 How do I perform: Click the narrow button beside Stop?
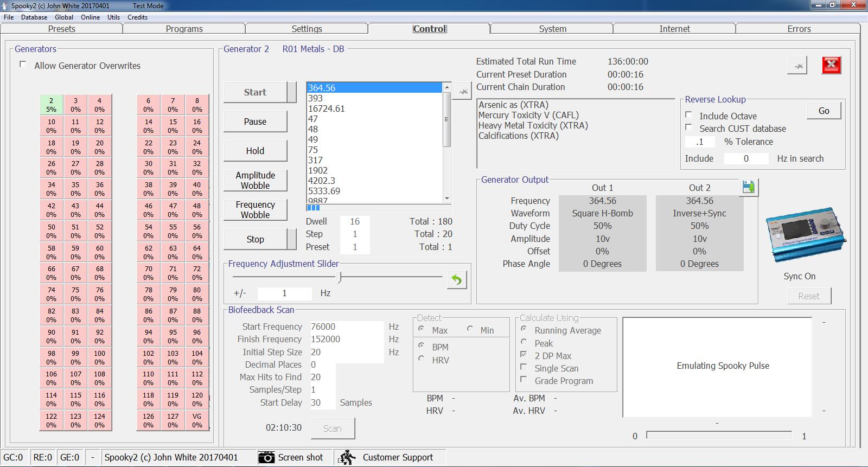pyautogui.click(x=292, y=239)
